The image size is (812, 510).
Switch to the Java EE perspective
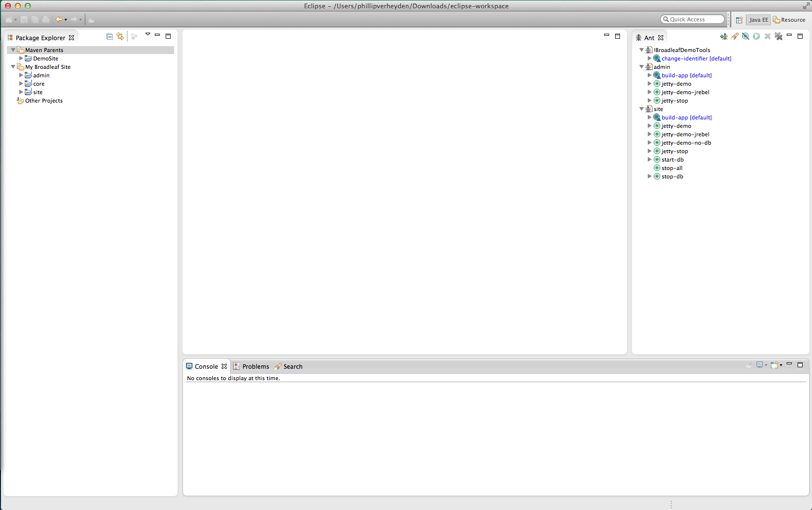(758, 20)
